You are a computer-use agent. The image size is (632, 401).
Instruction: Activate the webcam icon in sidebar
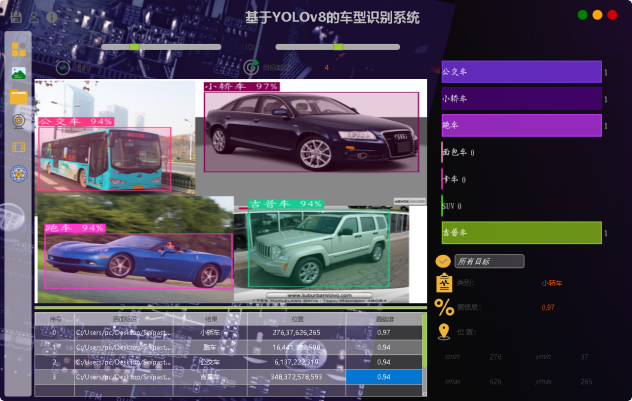18,121
